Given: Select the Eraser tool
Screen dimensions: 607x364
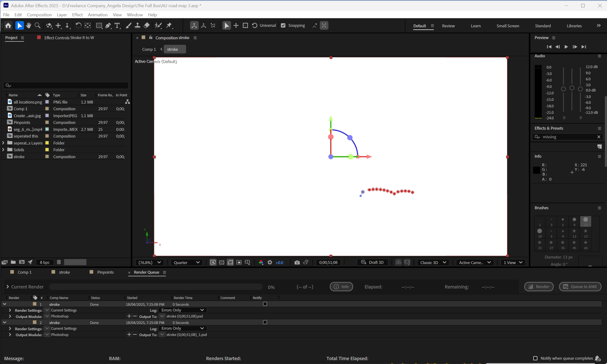Looking at the screenshot, I should click(x=147, y=25).
